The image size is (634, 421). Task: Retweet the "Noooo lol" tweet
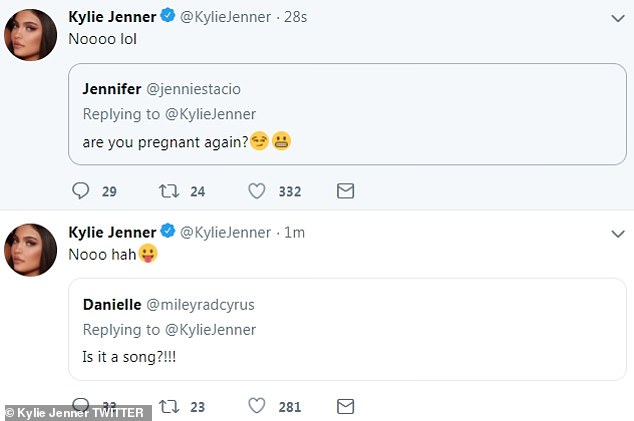click(167, 190)
